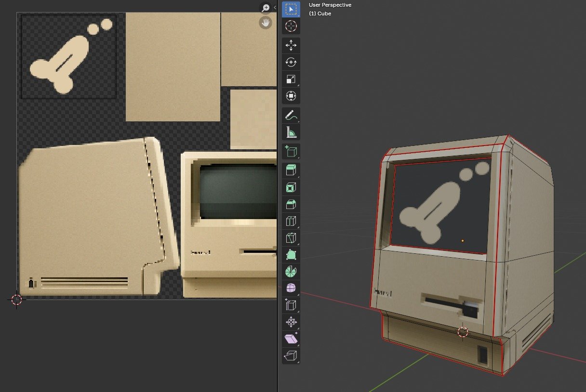The width and height of the screenshot is (586, 392).
Task: Select the Extrude Region tool
Action: pos(291,171)
